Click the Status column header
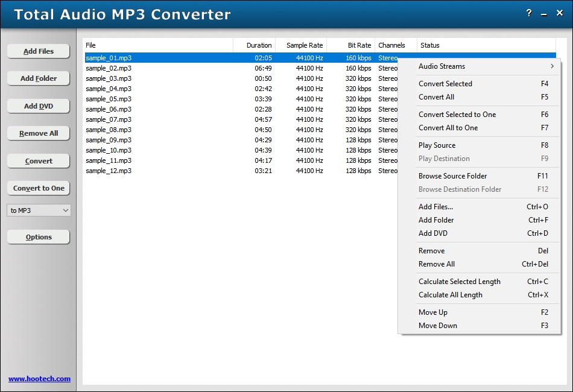Viewport: 573px width, 392px height. point(486,45)
